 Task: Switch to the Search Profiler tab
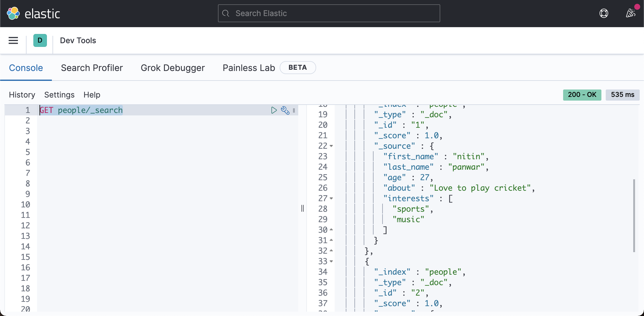pos(92,68)
